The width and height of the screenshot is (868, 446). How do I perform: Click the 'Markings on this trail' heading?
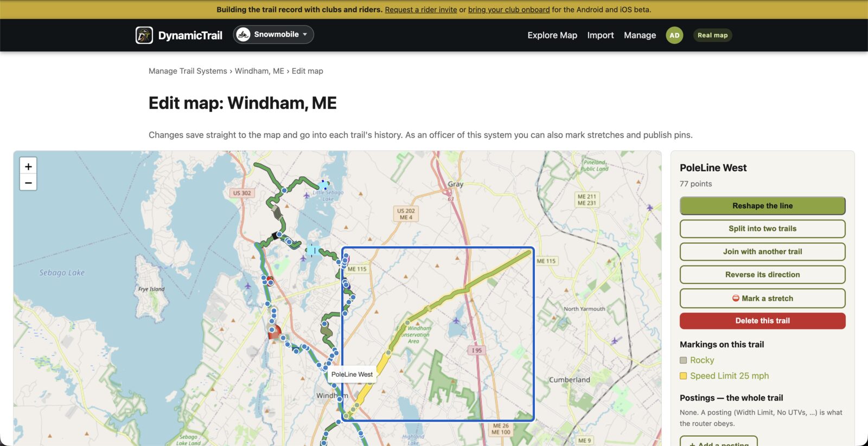pos(722,345)
